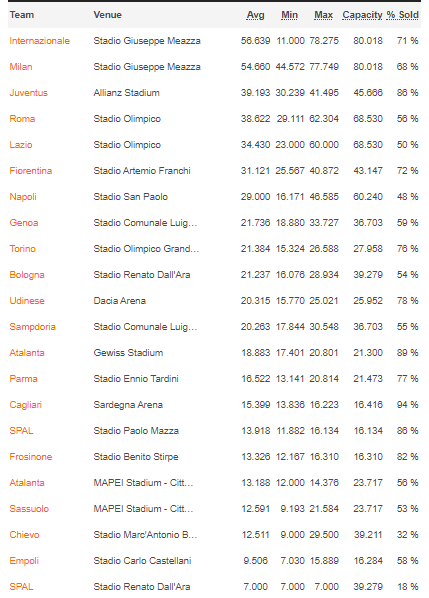Select the Lazio team link

pyautogui.click(x=21, y=145)
